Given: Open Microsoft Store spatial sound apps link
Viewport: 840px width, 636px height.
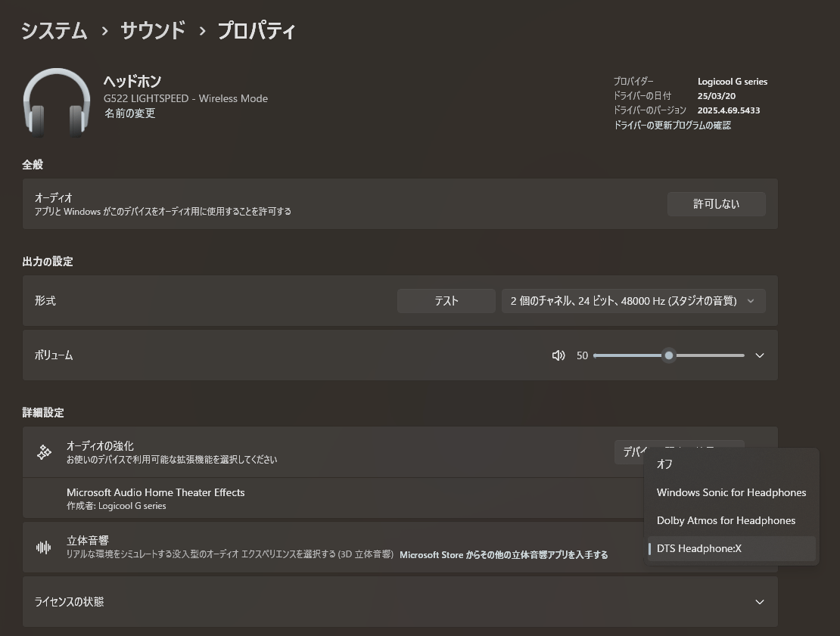Looking at the screenshot, I should click(x=503, y=555).
